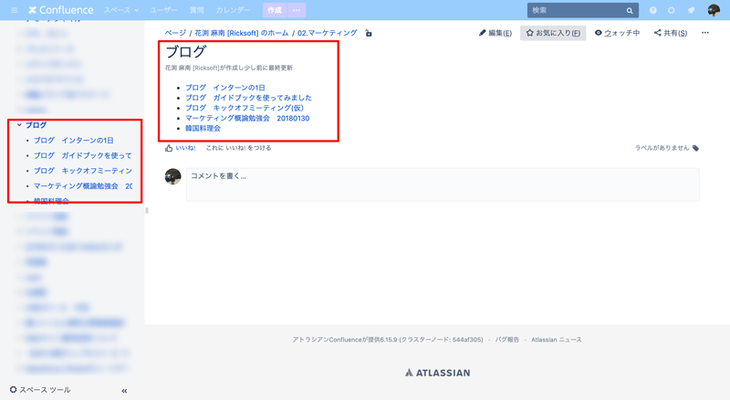Open the notifications icon
Viewport: 730px width, 400px height.
(691, 10)
